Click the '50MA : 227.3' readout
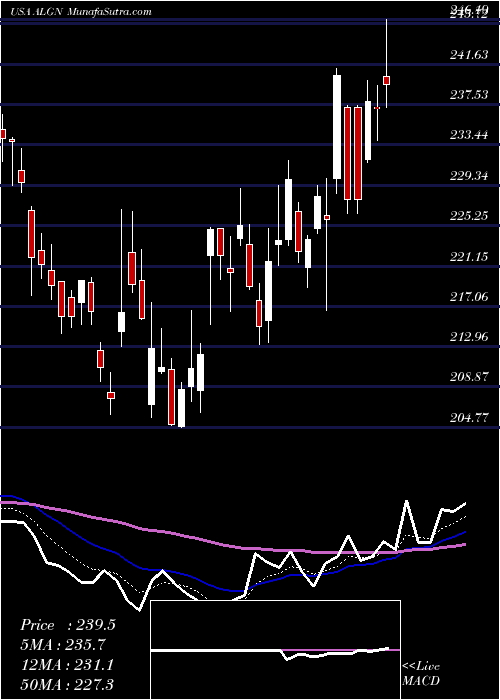Image resolution: width=500 pixels, height=700 pixels. tap(68, 684)
